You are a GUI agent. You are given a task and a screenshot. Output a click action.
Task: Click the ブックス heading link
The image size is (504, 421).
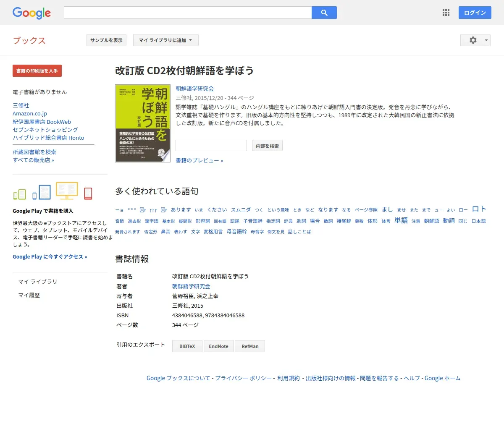tap(29, 40)
